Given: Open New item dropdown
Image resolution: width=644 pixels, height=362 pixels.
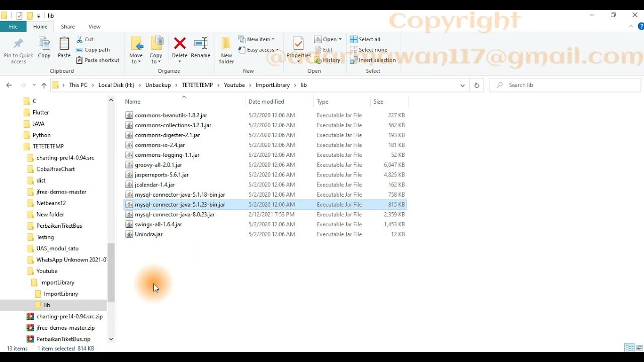Looking at the screenshot, I should tap(257, 39).
